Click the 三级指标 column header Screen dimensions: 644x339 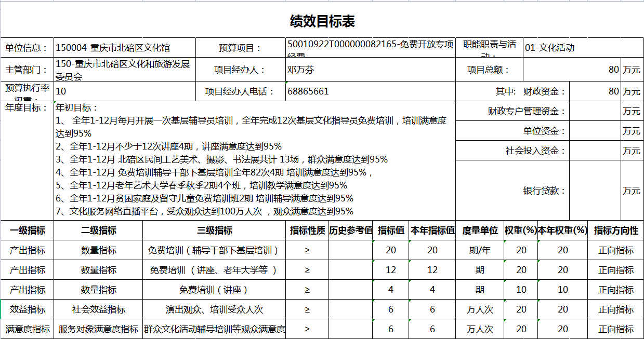pyautogui.click(x=214, y=230)
